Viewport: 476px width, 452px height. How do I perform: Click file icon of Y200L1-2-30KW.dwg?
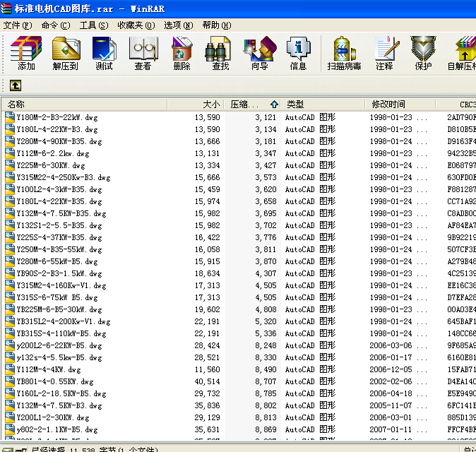(10, 417)
